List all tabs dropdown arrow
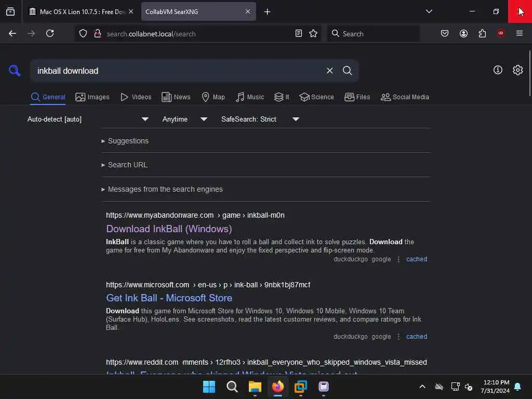This screenshot has width=532, height=399. click(429, 11)
